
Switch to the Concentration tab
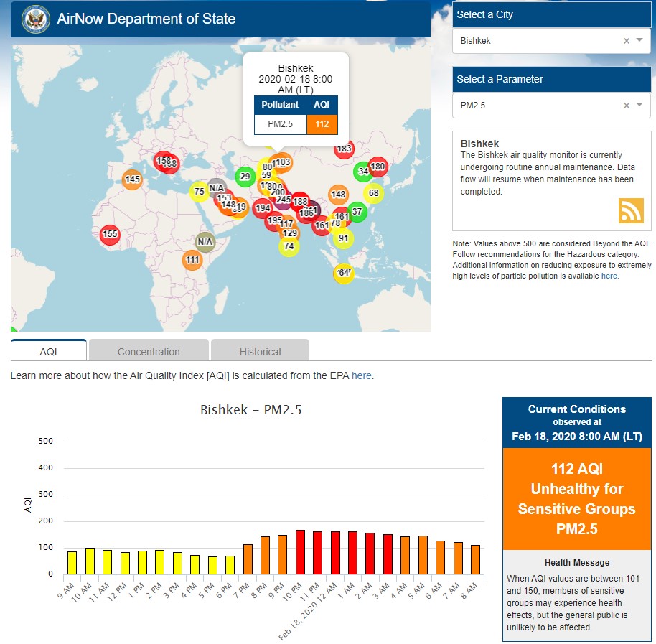tap(149, 351)
